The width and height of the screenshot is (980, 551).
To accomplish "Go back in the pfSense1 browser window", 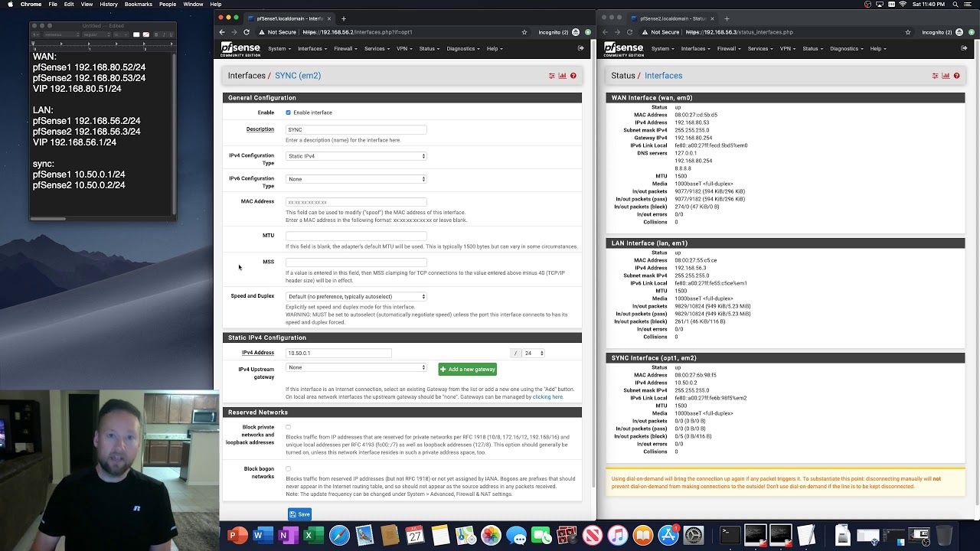I will (x=222, y=32).
